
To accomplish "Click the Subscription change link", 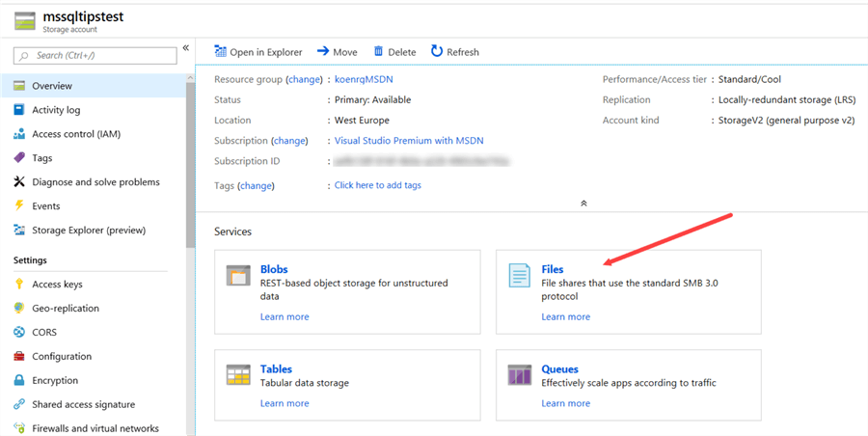I will coord(289,141).
